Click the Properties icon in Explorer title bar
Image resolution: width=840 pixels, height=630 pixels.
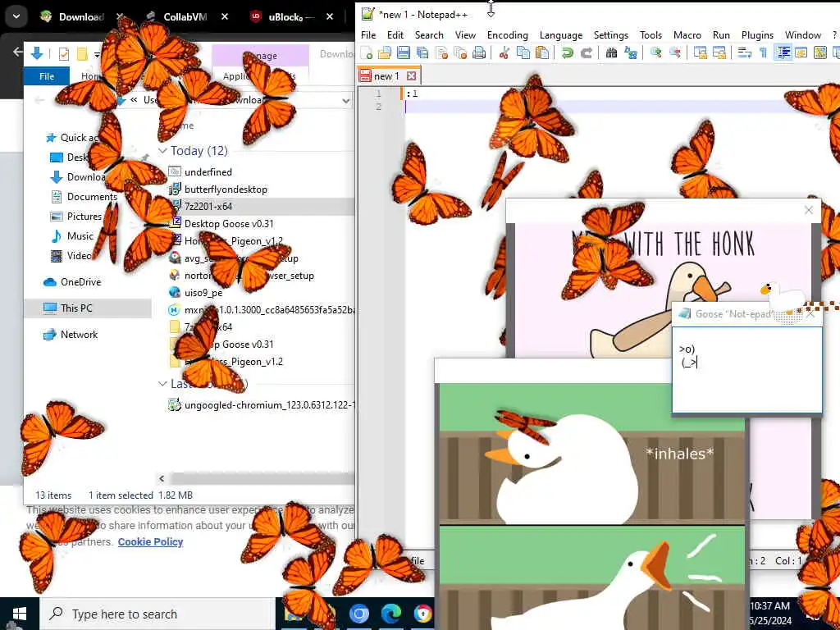(x=64, y=53)
